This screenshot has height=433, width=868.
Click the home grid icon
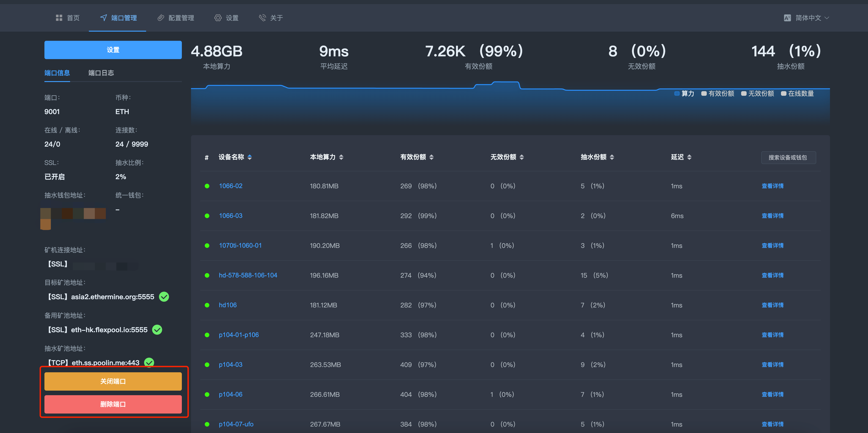(59, 18)
